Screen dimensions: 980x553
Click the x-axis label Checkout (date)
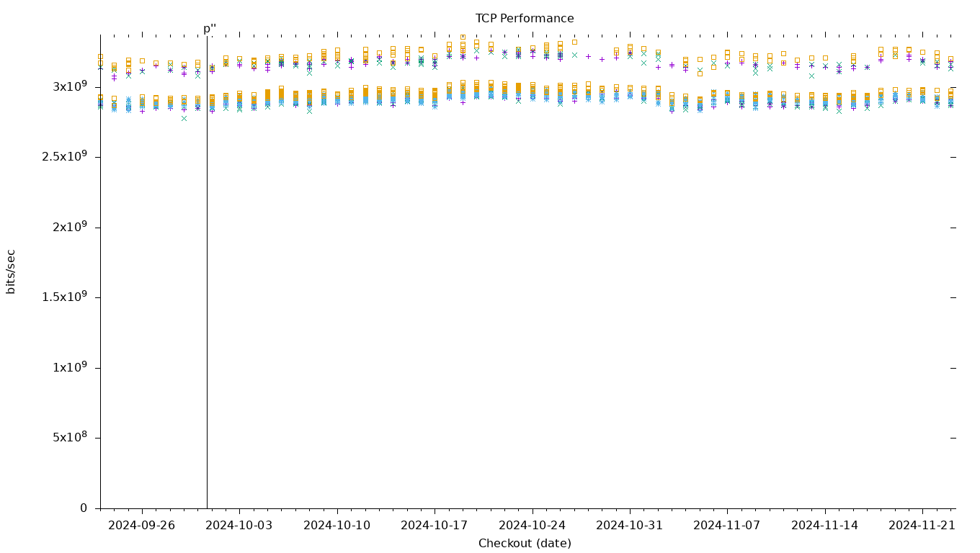[525, 544]
